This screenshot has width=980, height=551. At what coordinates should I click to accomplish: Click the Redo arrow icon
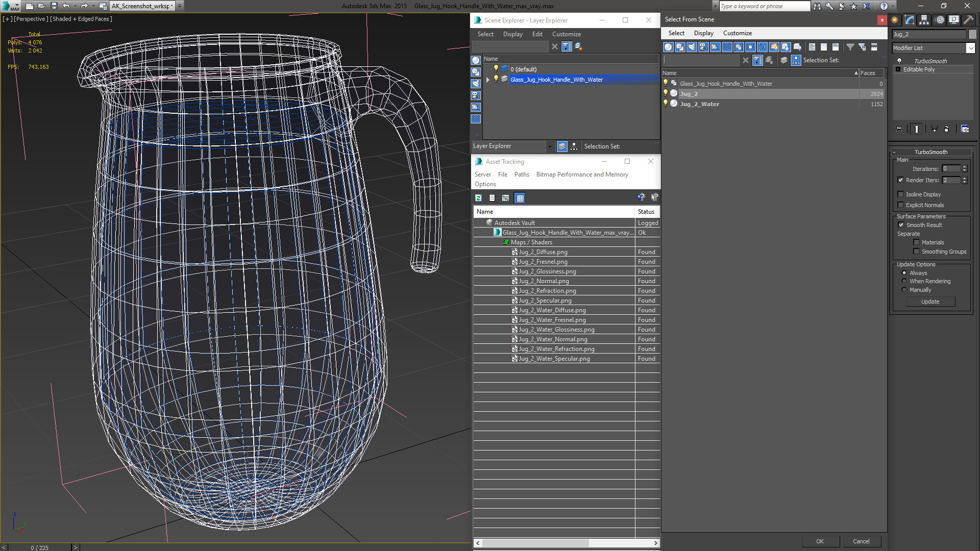pos(84,6)
